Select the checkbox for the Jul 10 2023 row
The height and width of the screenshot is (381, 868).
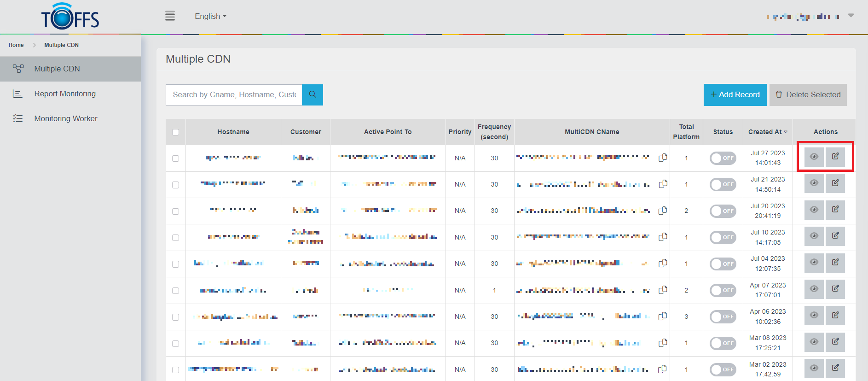175,238
